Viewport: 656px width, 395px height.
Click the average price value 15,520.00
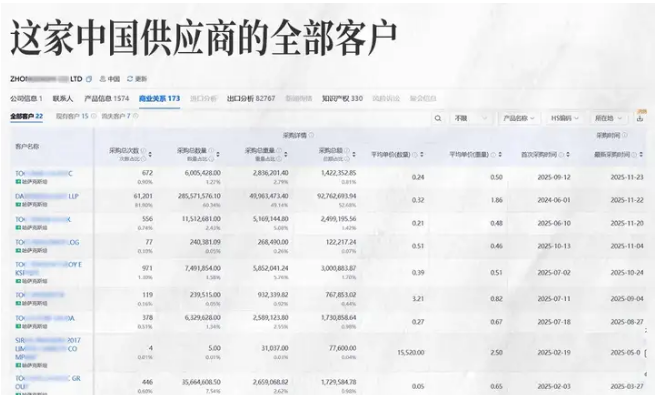(410, 353)
